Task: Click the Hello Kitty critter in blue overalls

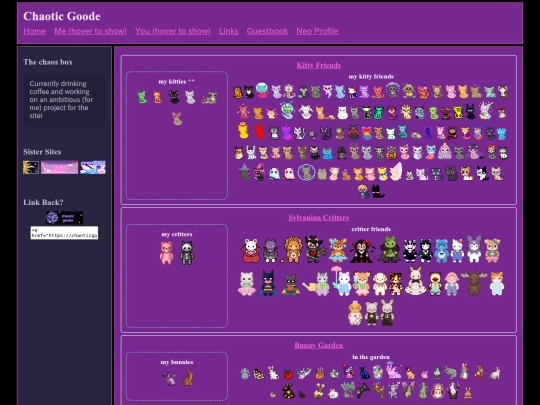Action: (x=457, y=251)
